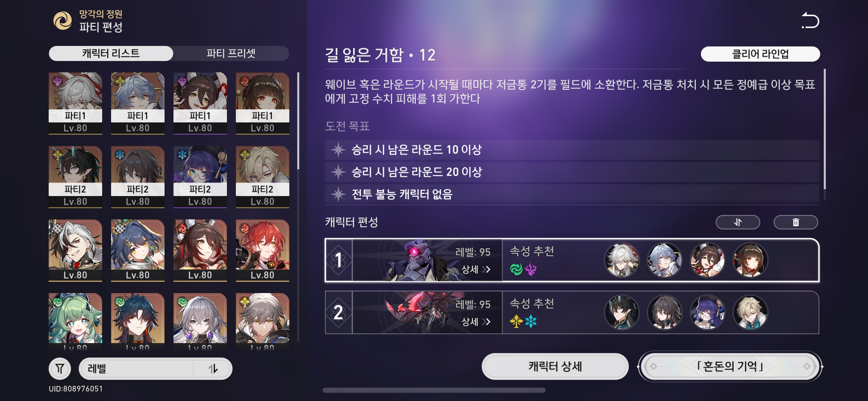Open the character filter funnel icon
Viewport: 868px width, 401px height.
point(60,369)
